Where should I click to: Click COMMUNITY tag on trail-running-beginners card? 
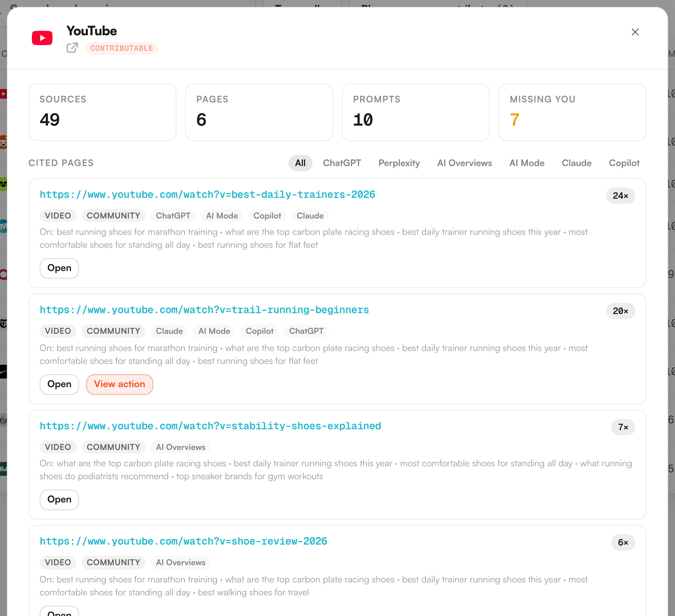tap(114, 331)
